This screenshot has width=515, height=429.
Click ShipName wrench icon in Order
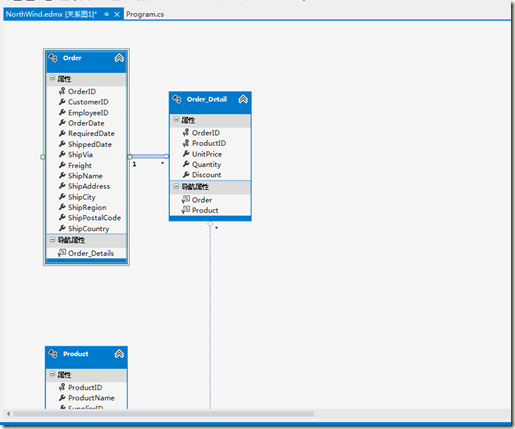coord(62,175)
